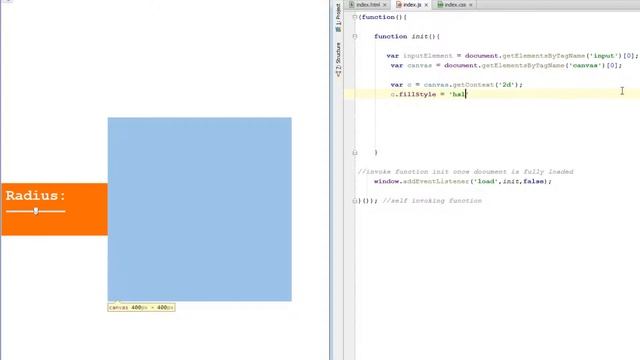The height and width of the screenshot is (360, 640).
Task: Switch to the index.js editor tab
Action: 411,4
